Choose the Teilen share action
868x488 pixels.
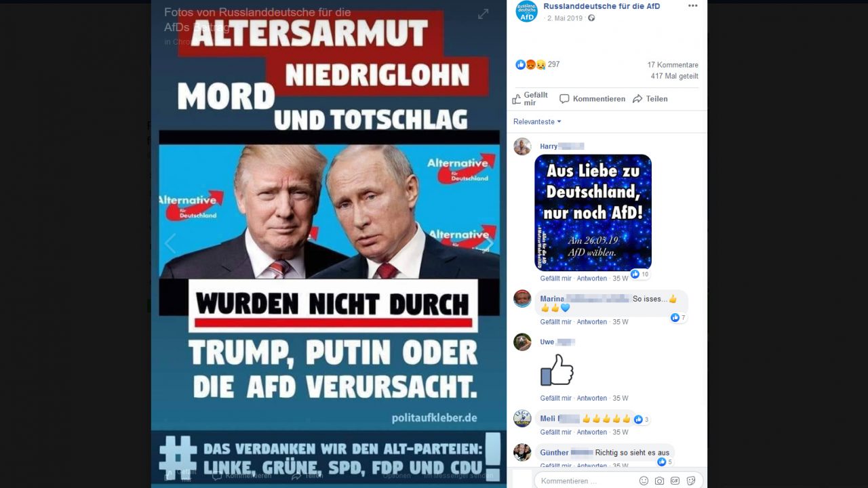pos(650,99)
